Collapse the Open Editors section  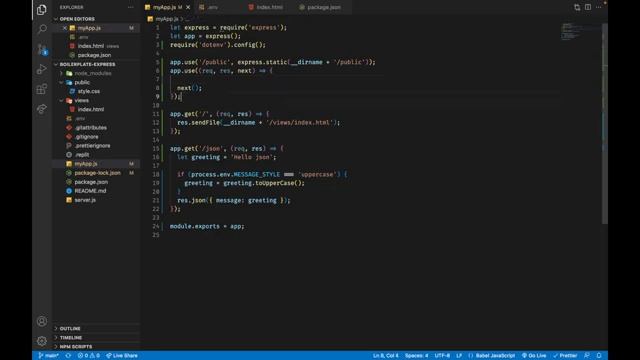coord(96,19)
